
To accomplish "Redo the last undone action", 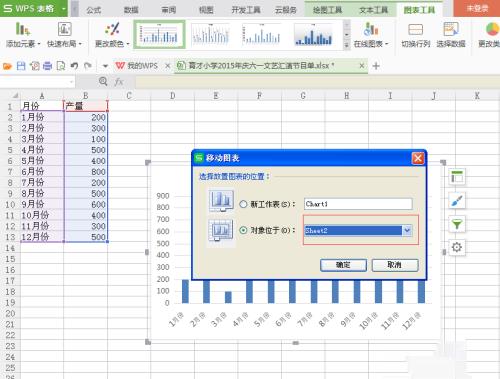I will tap(88, 66).
